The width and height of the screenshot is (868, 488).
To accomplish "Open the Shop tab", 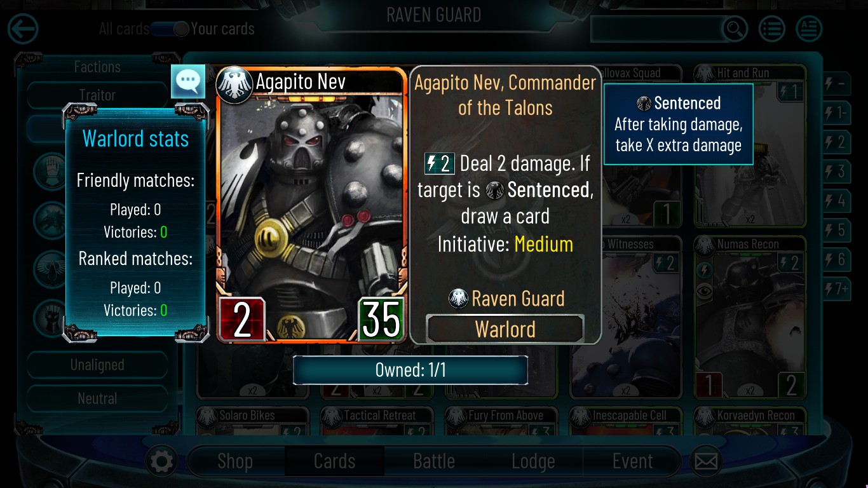I will (x=235, y=461).
